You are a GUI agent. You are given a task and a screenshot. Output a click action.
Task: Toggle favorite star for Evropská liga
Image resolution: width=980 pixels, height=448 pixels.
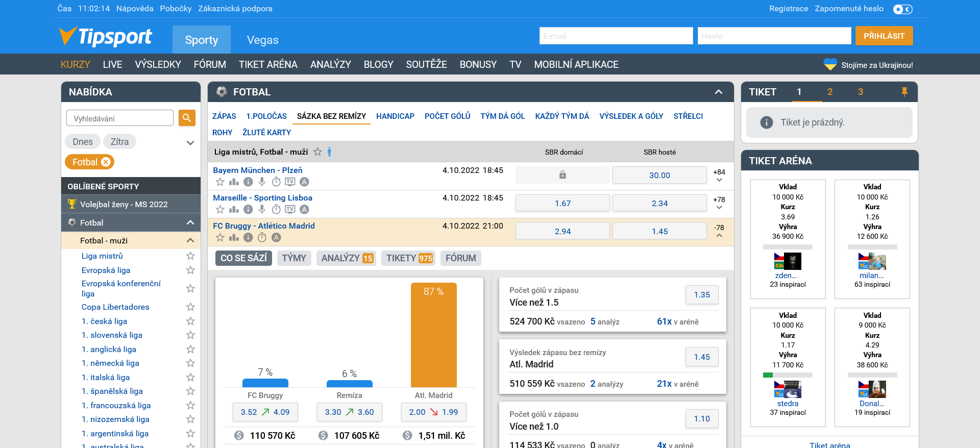pos(190,270)
